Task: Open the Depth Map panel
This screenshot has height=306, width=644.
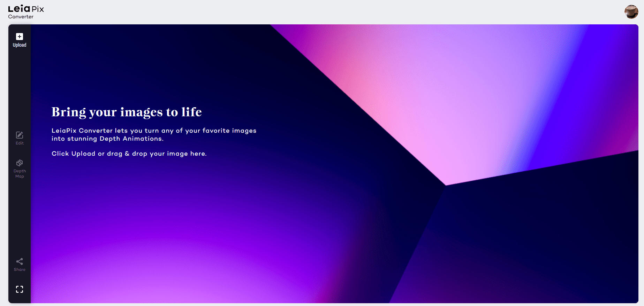Action: [20, 169]
